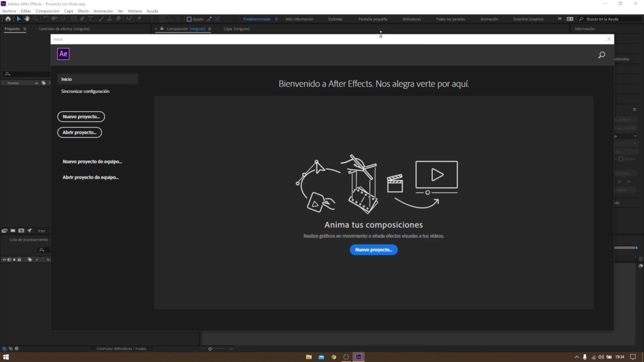
Task: Select the Rectangle shape tool
Action: (x=74, y=19)
